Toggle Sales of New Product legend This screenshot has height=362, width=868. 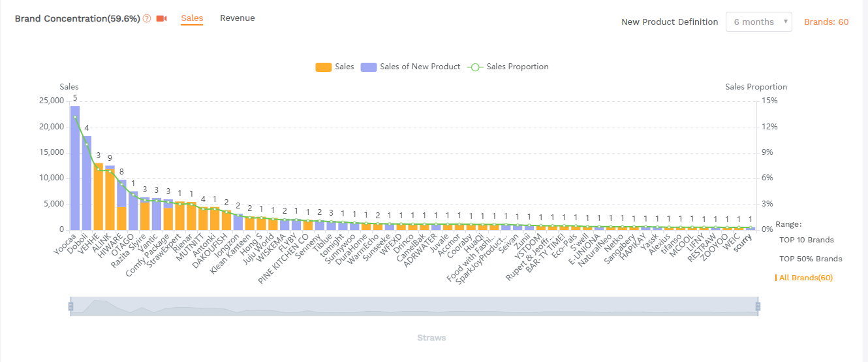coord(367,67)
